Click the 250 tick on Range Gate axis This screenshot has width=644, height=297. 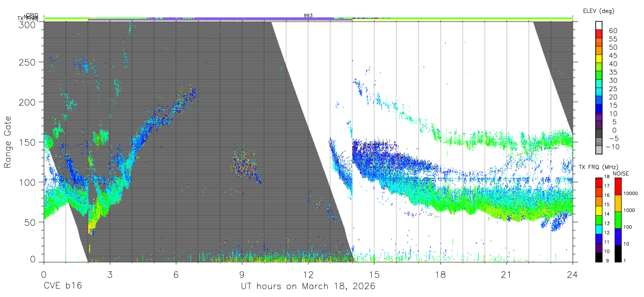pyautogui.click(x=28, y=62)
